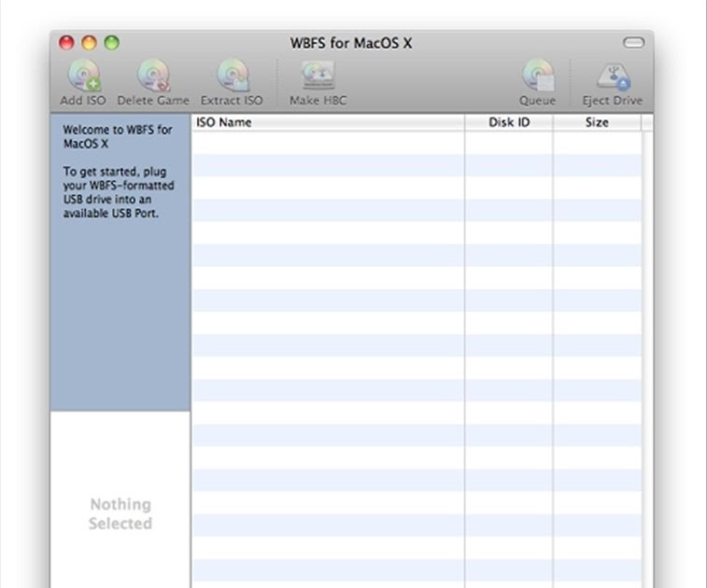Screen dimensions: 707x588
Task: Click the Make HBC toolbar icon
Action: pos(318,76)
